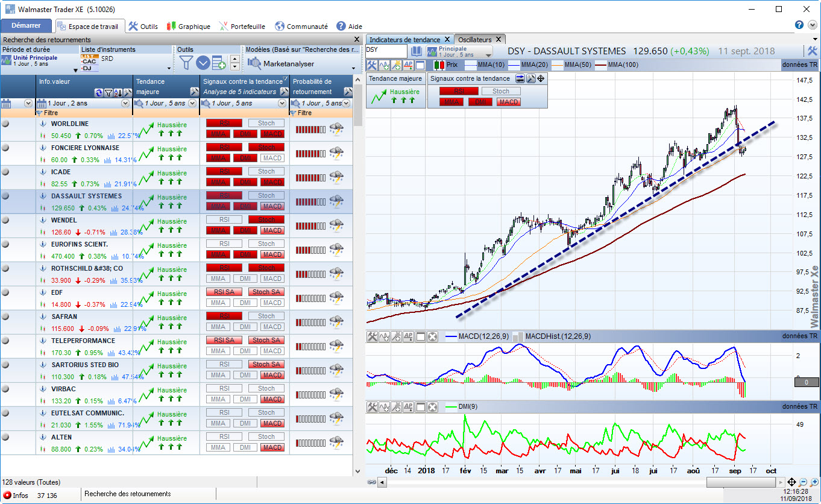821x504 pixels.
Task: Open main chart tools icon at far right
Action: [813, 51]
